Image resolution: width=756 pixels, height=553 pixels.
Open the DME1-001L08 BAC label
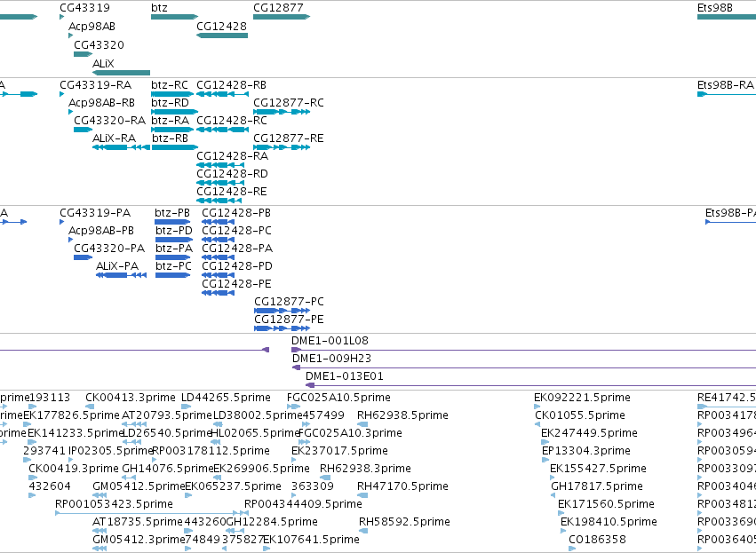330,341
